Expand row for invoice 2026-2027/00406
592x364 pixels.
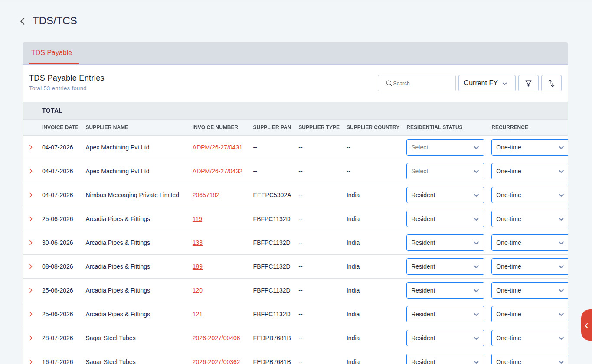[x=31, y=338]
